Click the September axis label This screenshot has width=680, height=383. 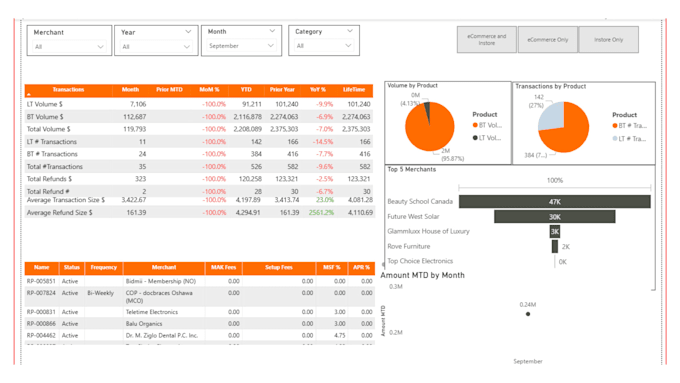[528, 361]
